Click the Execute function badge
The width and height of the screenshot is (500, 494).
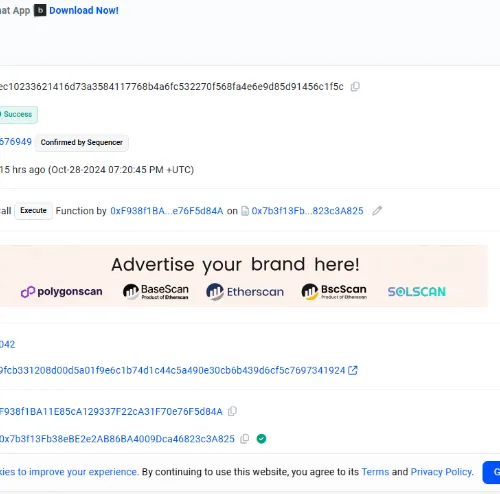(x=33, y=211)
